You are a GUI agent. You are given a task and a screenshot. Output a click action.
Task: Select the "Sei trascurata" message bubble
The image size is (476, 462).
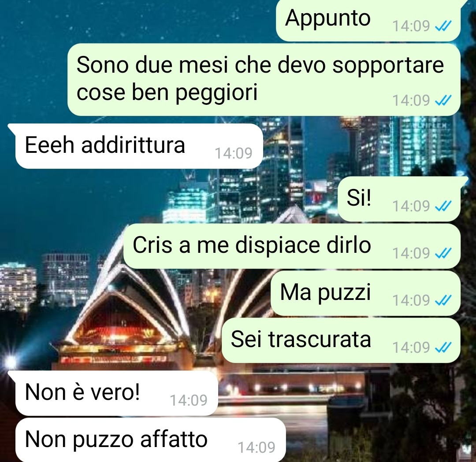coord(341,340)
